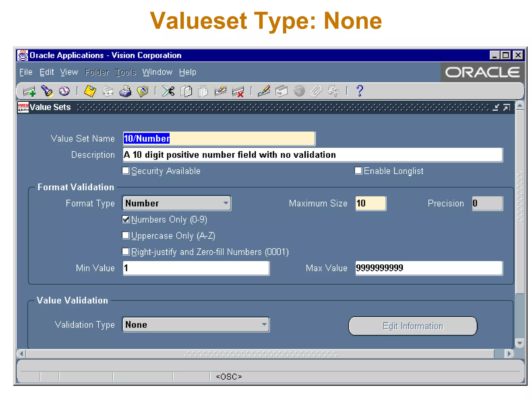Screen dimensions: 532x399
Task: Click the Cut scissors toolbar icon
Action: pyautogui.click(x=168, y=91)
